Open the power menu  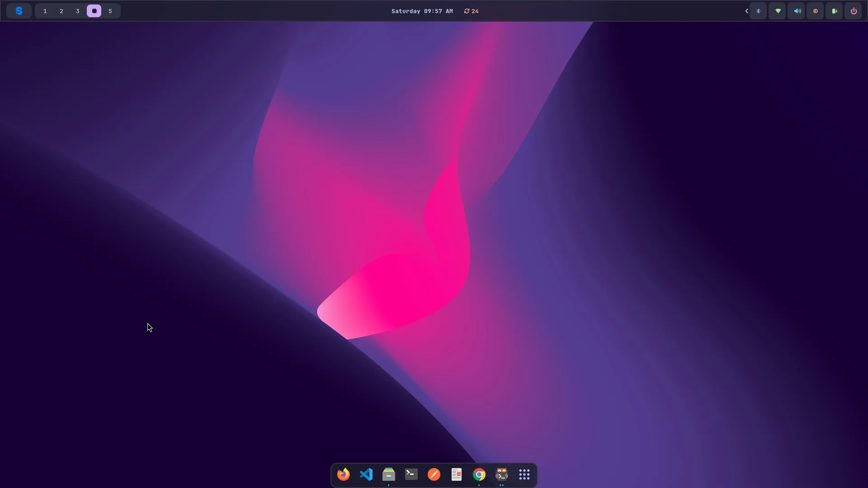(x=854, y=11)
